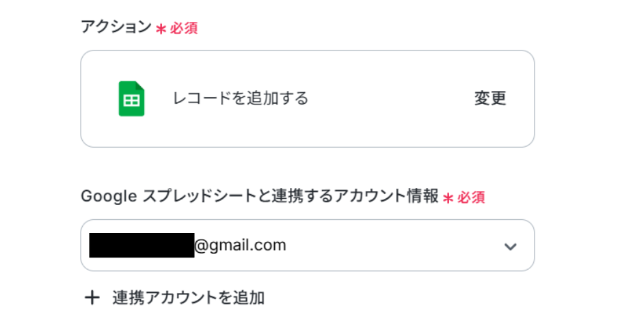Expand the account dropdown chevron arrow

(510, 247)
